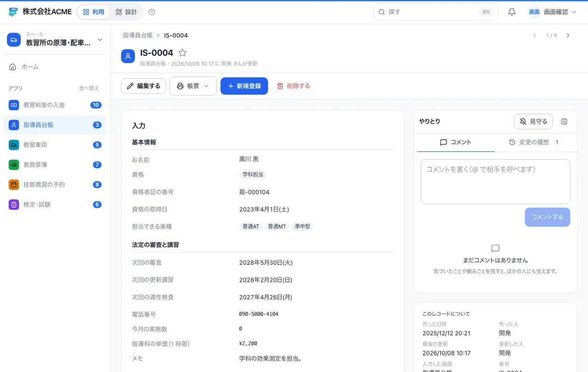Go to next record arrow
This screenshot has width=588, height=372.
[x=568, y=35]
